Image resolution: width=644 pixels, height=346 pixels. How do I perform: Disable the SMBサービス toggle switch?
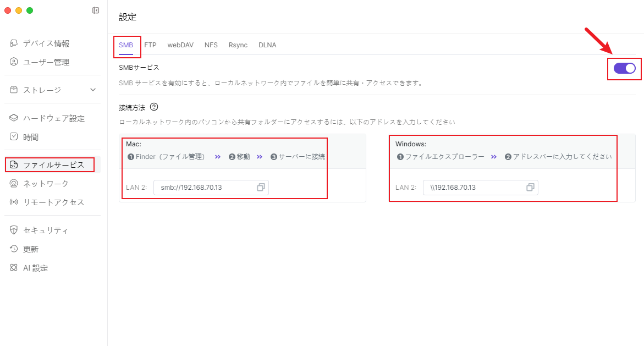[624, 68]
